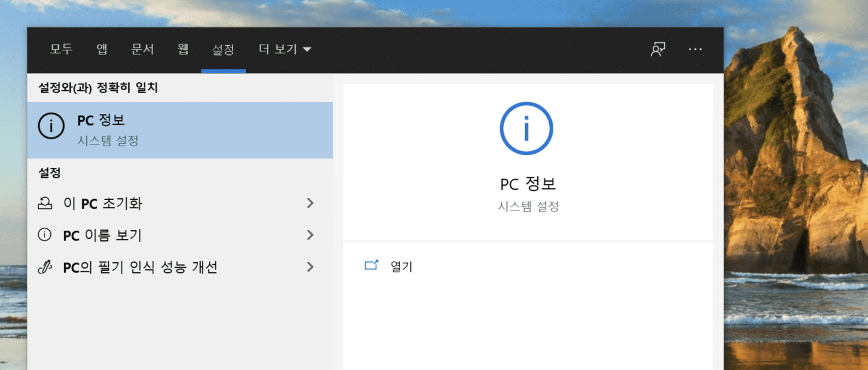Open the 더 보기 dropdown
868x370 pixels.
click(285, 49)
